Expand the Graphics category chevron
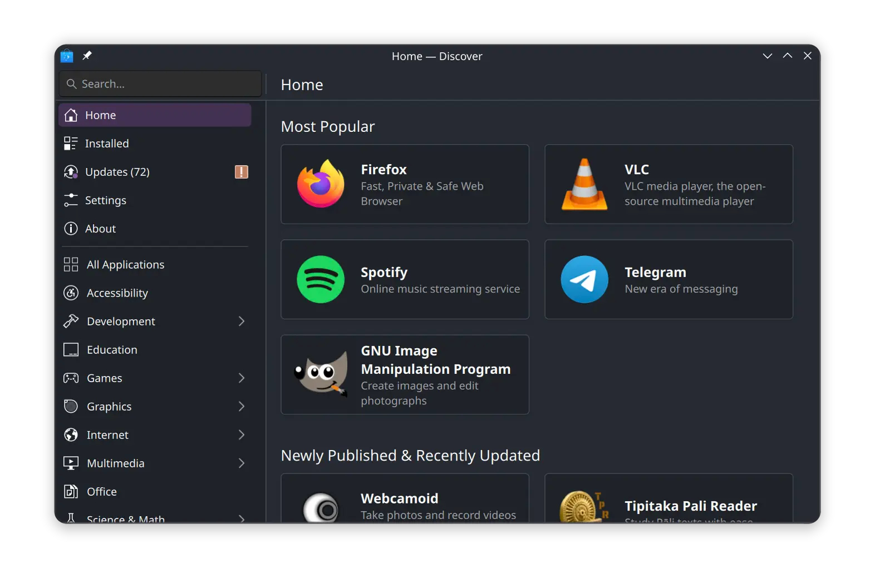 coord(242,406)
